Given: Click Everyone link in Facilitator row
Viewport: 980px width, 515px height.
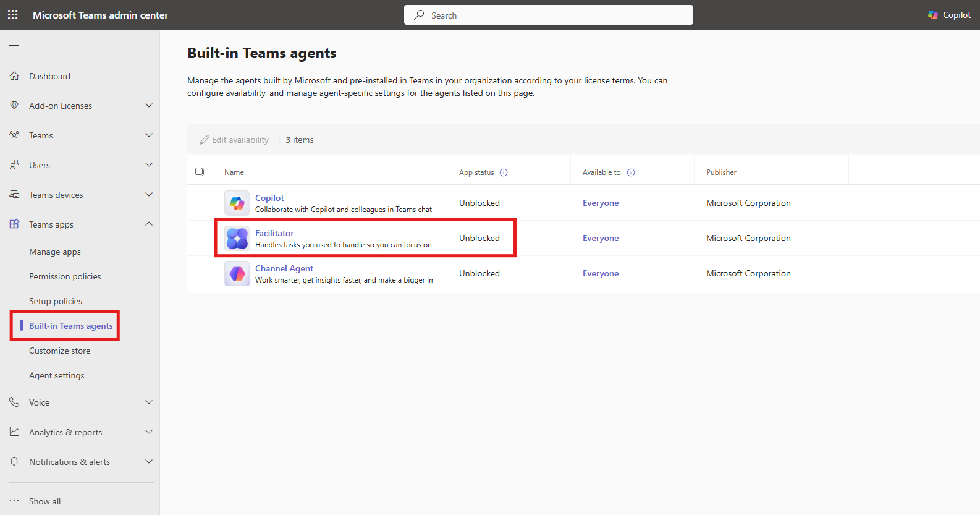Looking at the screenshot, I should pyautogui.click(x=601, y=238).
